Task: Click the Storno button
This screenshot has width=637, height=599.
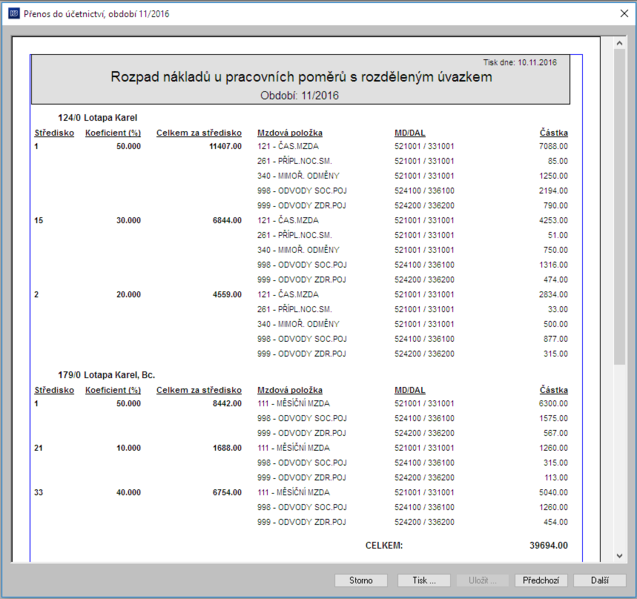Action: tap(361, 580)
